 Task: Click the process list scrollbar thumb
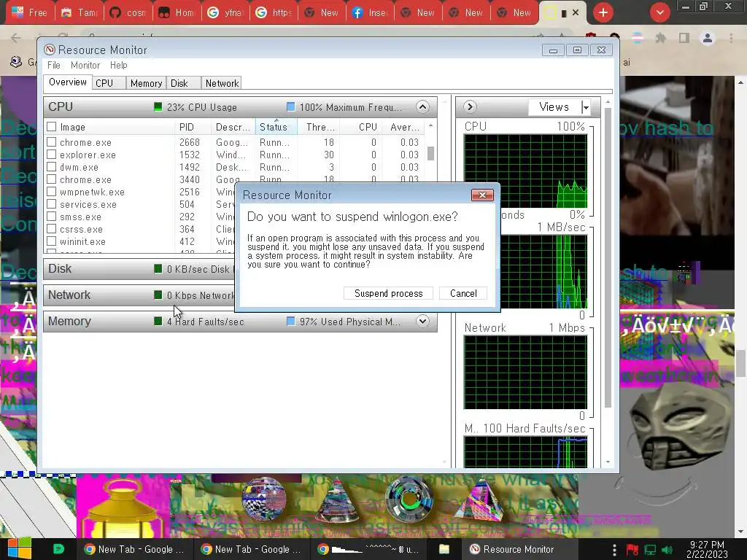[430, 153]
